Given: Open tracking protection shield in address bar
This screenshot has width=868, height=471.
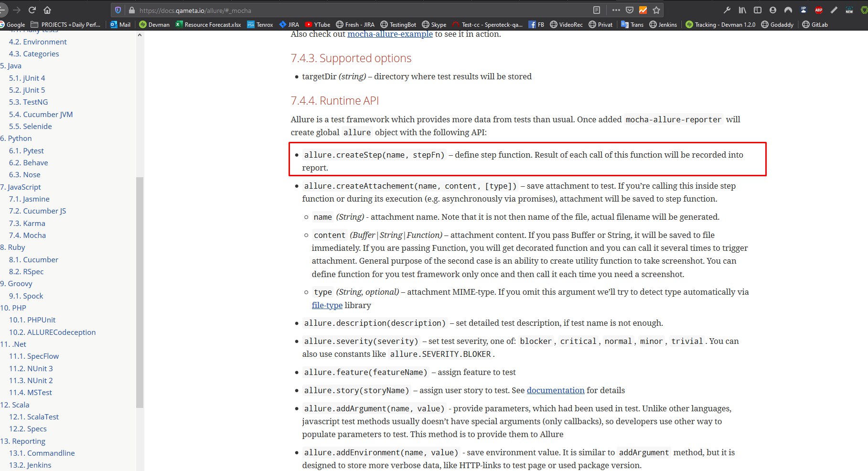Looking at the screenshot, I should (x=118, y=10).
